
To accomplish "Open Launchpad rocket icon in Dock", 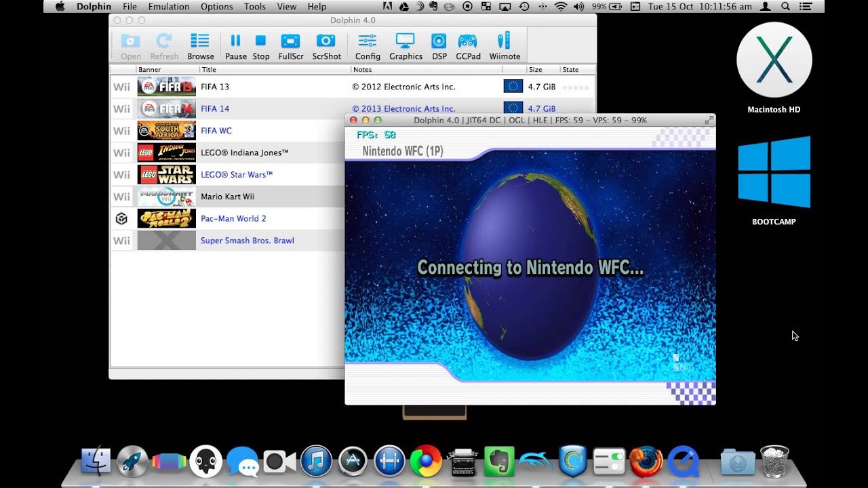I will 132,462.
